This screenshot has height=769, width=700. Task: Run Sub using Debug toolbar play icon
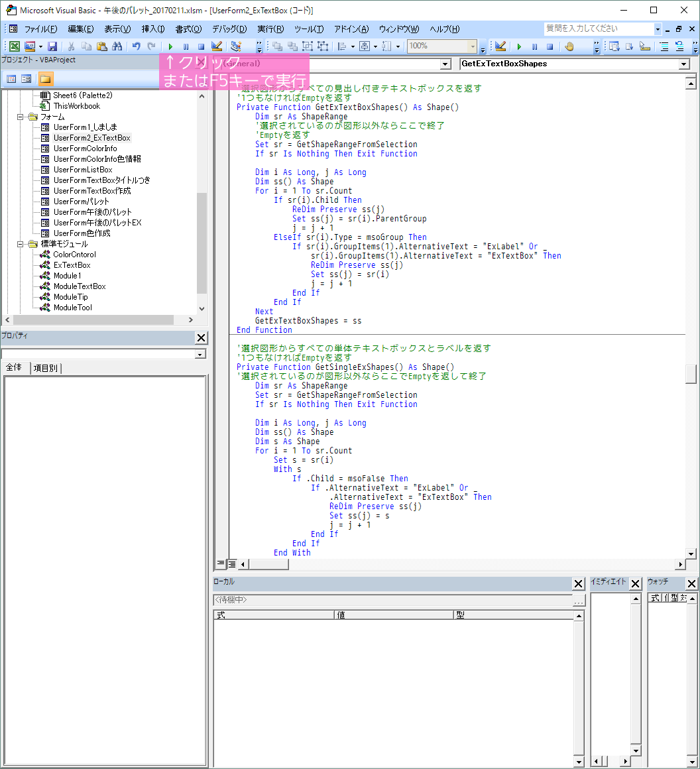tap(519, 46)
